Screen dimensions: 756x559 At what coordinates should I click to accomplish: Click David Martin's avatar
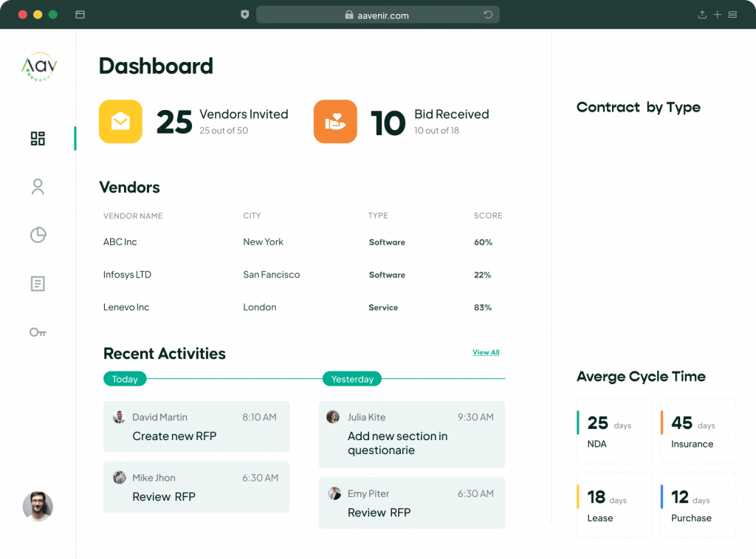119,416
